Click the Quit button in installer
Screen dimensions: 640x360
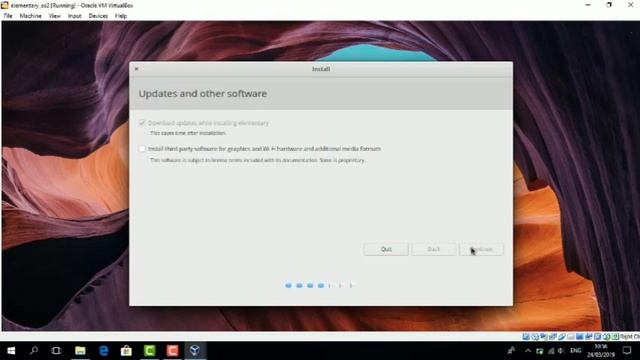(x=386, y=249)
